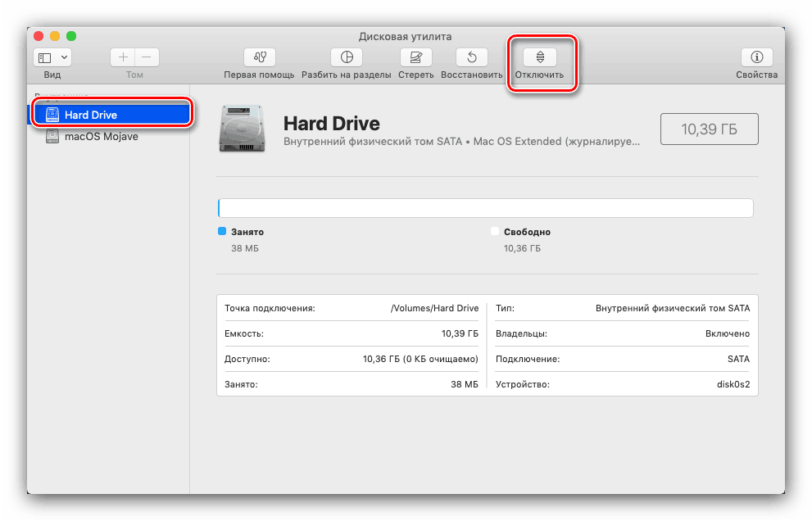The width and height of the screenshot is (812, 521).
Task: Click the /Volumes/Hard Drive mount point
Action: coord(434,308)
